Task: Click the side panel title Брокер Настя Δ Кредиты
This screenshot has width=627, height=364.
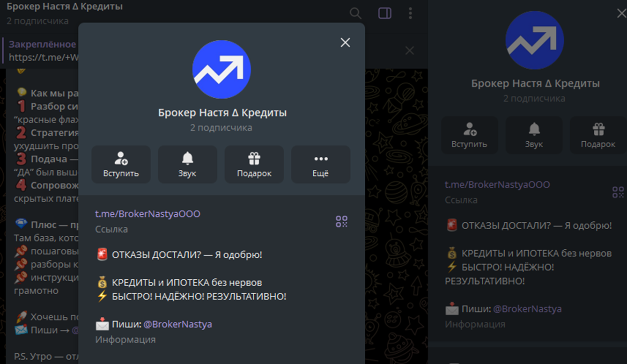Action: 535,84
